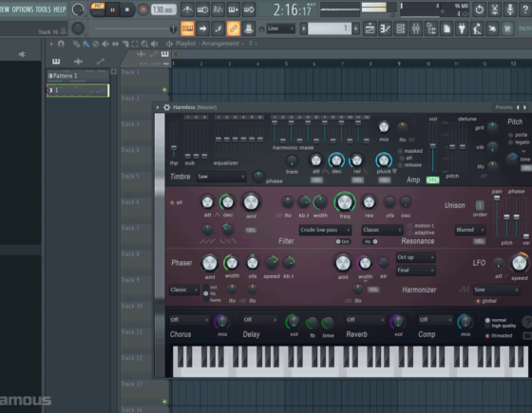The height and width of the screenshot is (413, 532).
Task: Toggle the green Amp VEL button
Action: (x=432, y=180)
